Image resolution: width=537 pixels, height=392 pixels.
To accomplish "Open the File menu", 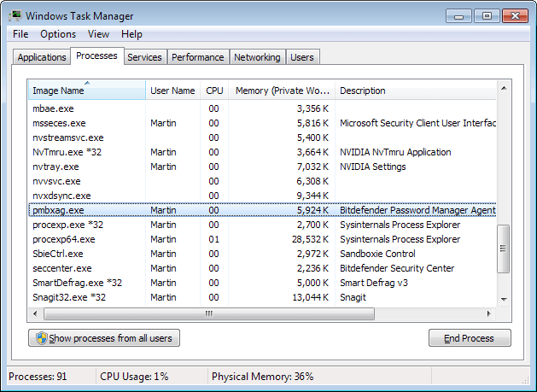I will pos(20,34).
